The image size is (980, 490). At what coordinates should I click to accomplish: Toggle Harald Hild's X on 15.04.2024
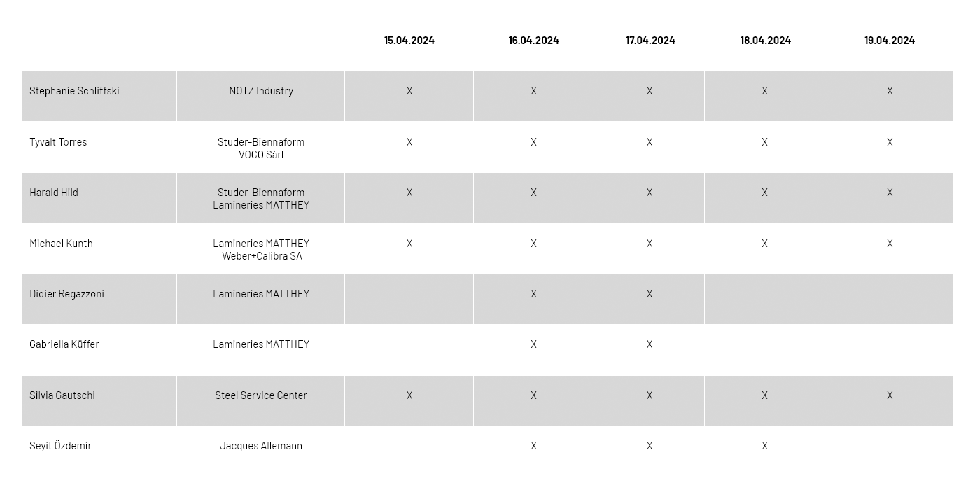pos(409,192)
